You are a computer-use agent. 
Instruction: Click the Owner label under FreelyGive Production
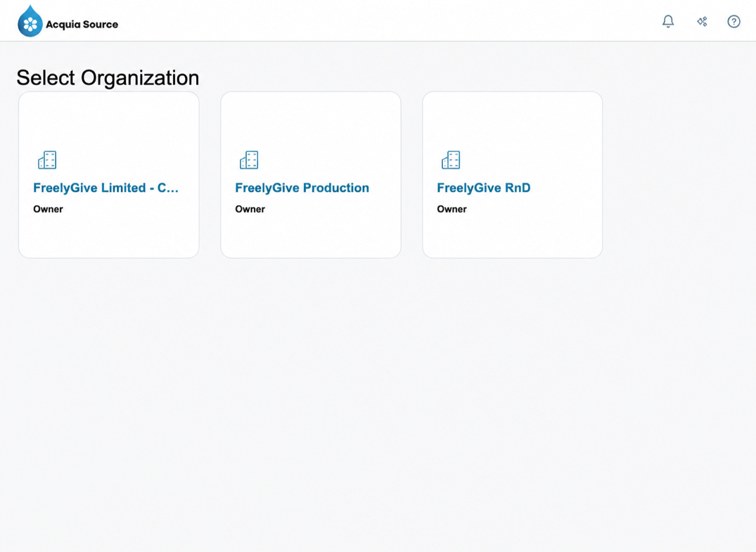click(250, 210)
